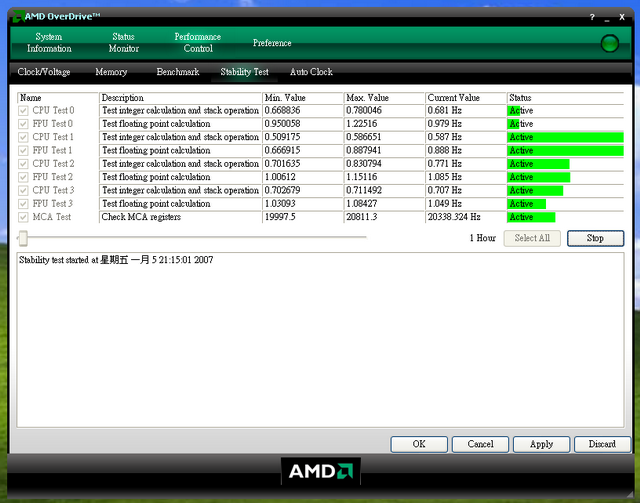Open the System Information menu

(x=49, y=42)
